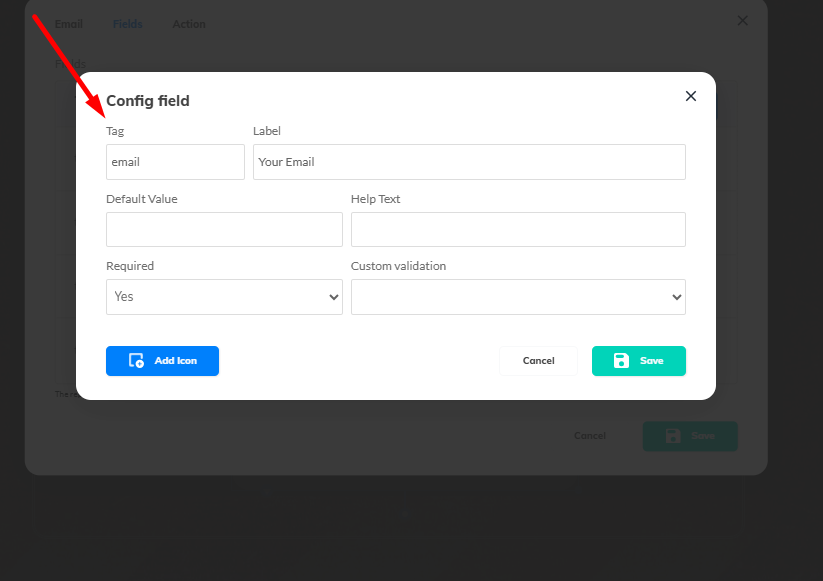Viewport: 823px width, 581px height.
Task: Click the Label field with Your Email
Action: 469,162
